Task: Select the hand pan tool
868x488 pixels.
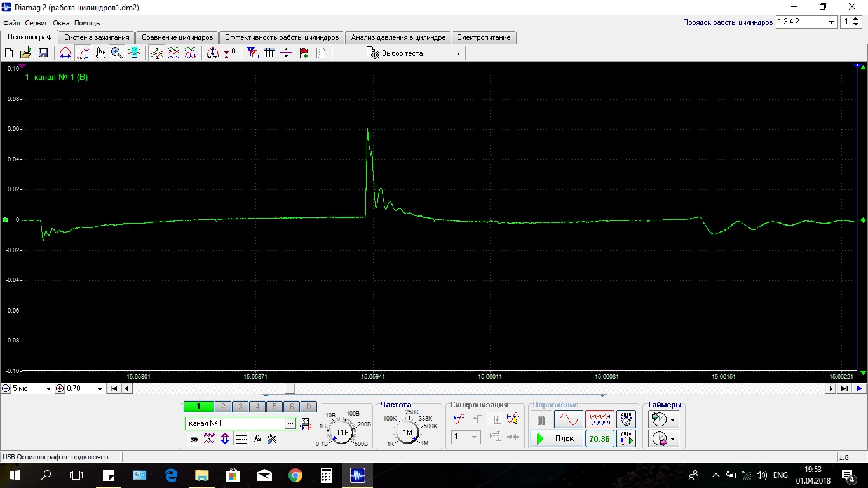Action: tap(100, 53)
